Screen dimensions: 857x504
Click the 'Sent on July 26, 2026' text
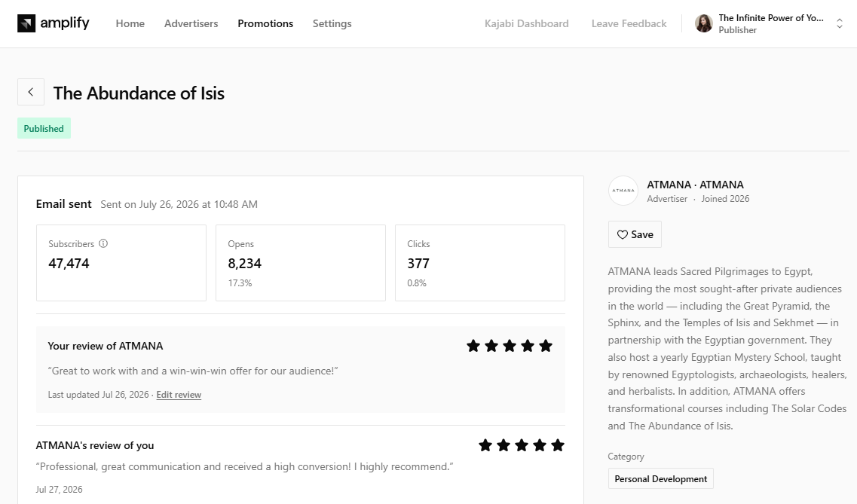(179, 204)
